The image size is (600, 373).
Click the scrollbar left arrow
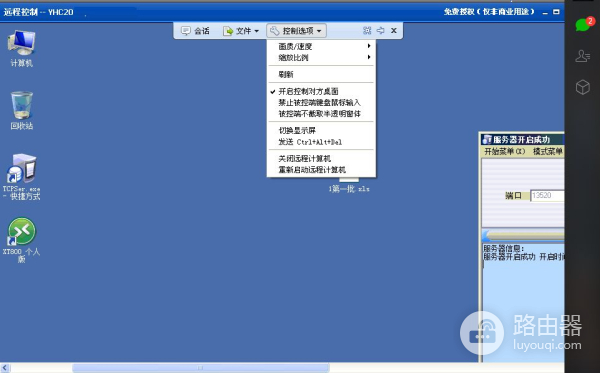5,368
